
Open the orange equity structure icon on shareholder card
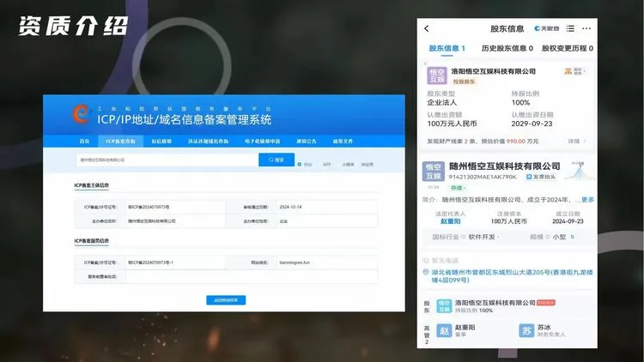(568, 71)
